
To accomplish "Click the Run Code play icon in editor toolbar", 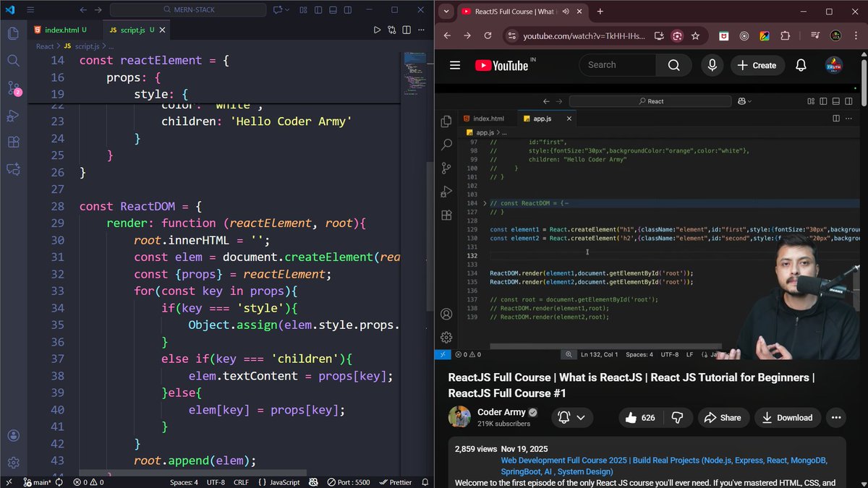I will coord(377,30).
